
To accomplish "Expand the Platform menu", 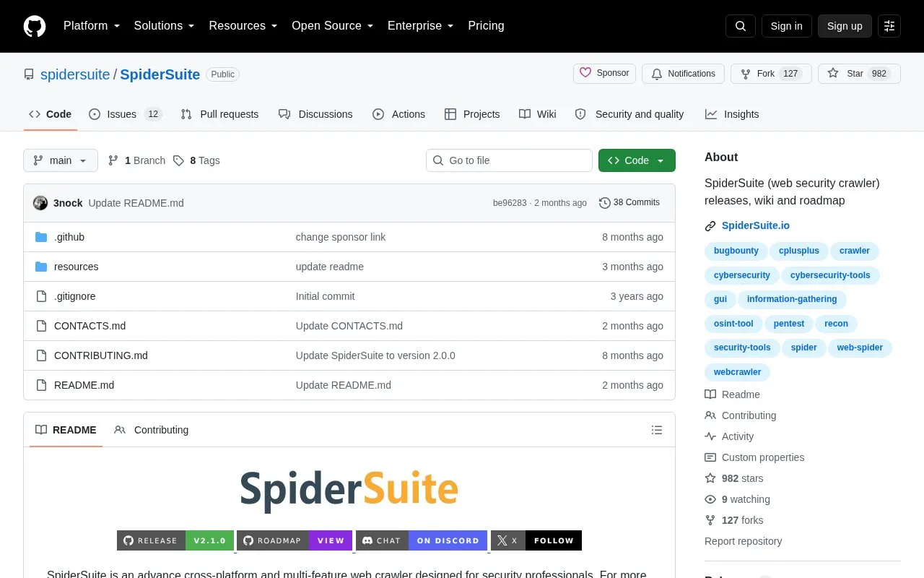I will (x=92, y=26).
